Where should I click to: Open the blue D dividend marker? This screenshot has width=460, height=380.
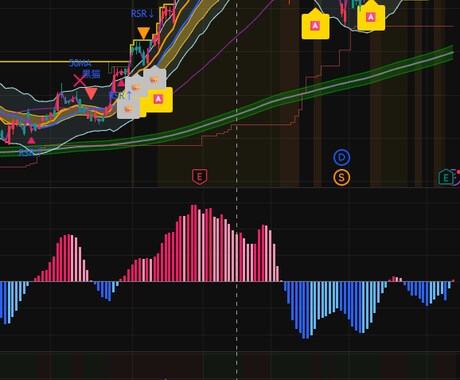pyautogui.click(x=342, y=158)
